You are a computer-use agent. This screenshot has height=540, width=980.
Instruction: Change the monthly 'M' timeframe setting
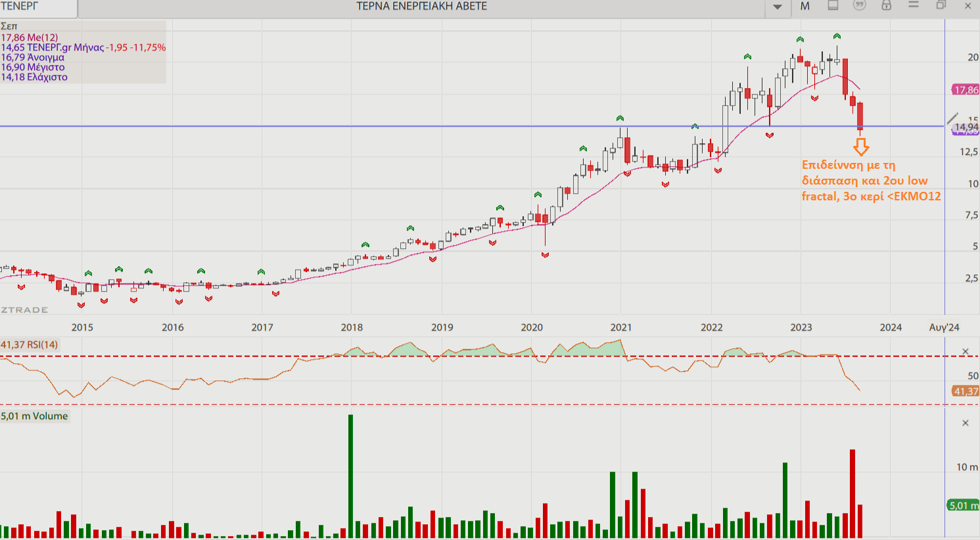click(805, 6)
